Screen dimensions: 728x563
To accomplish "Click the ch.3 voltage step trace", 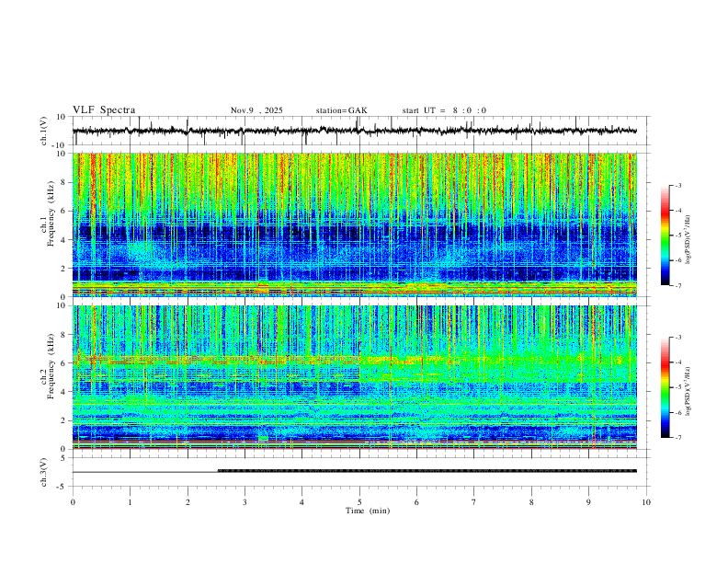I will pos(355,472).
